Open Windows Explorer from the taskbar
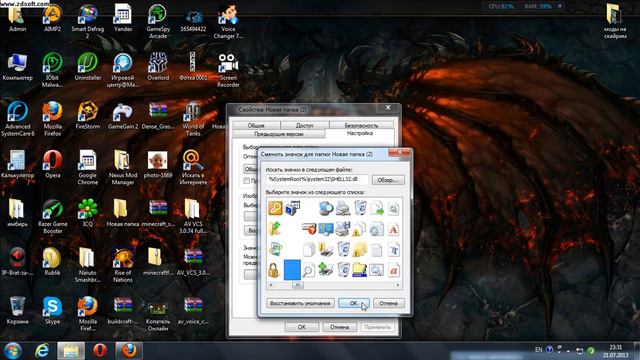The image size is (640, 360). click(71, 351)
